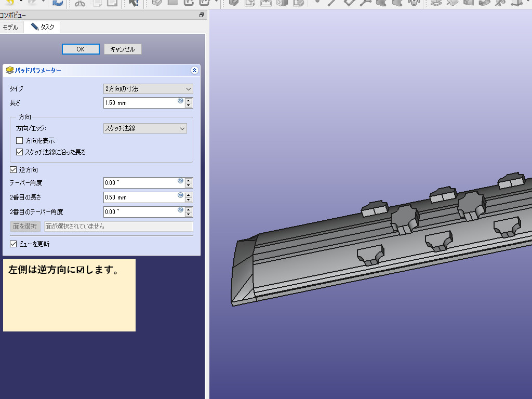This screenshot has width=532, height=399.
Task: Click the expression icon in 2番目のテーパー角度 field
Action: click(x=180, y=210)
